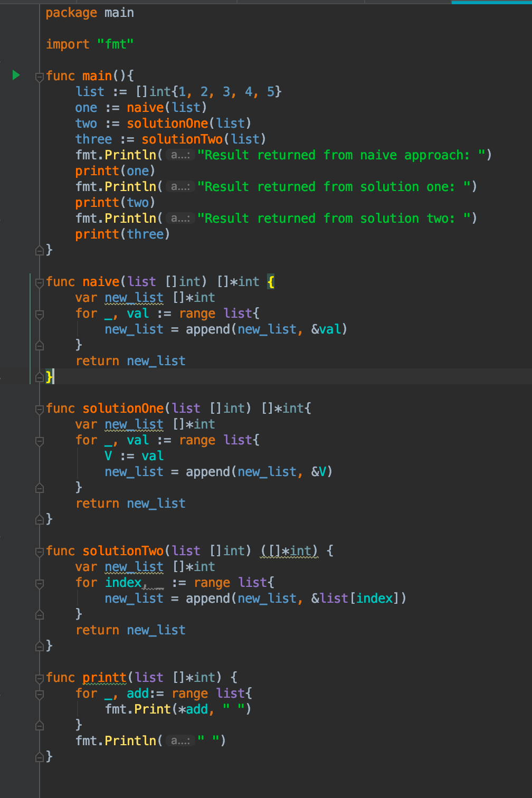
Task: Click the highlighted closing brace after naive
Action: click(x=49, y=377)
